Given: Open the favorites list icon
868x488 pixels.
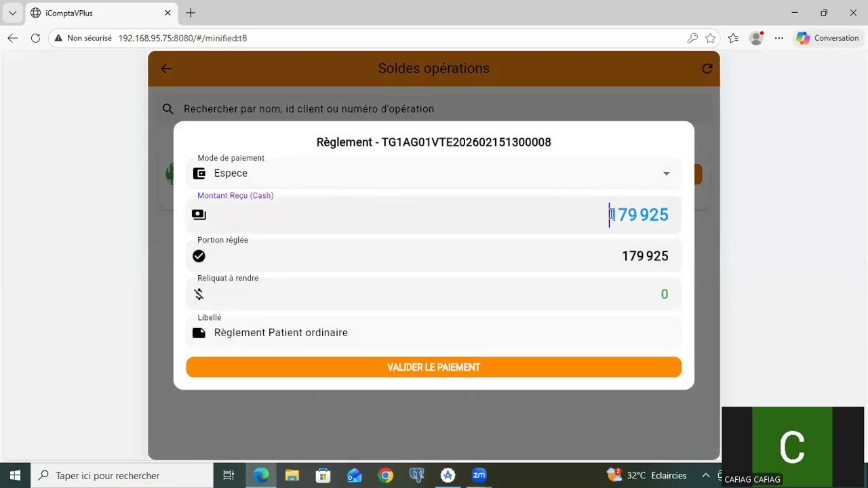Looking at the screenshot, I should [733, 38].
